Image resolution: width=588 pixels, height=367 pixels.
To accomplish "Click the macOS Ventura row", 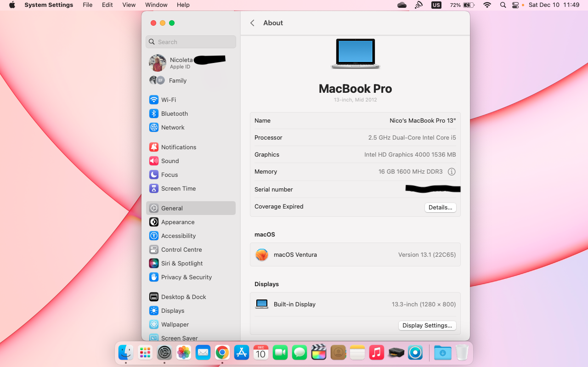I will click(355, 254).
